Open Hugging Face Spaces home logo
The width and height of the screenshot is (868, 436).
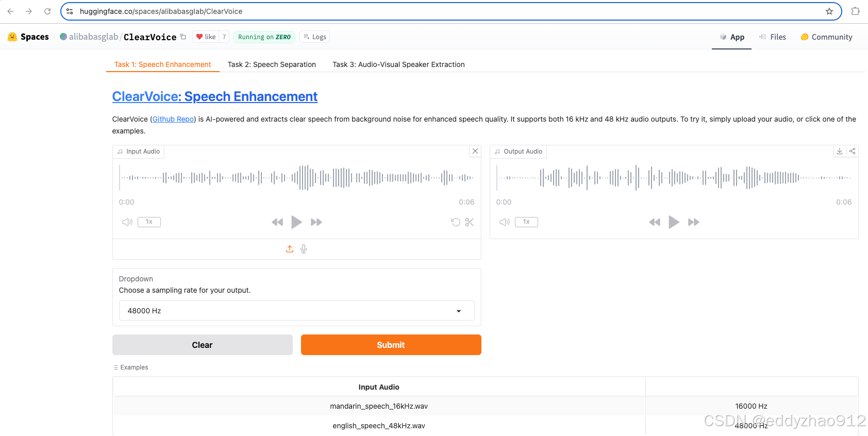[28, 37]
